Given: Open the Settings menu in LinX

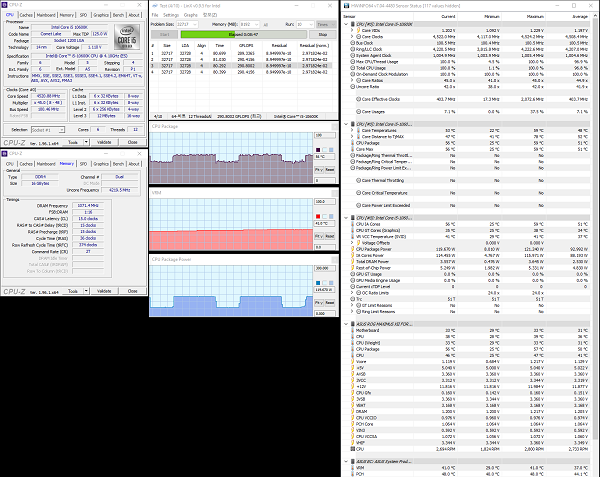Looking at the screenshot, I should (x=171, y=15).
